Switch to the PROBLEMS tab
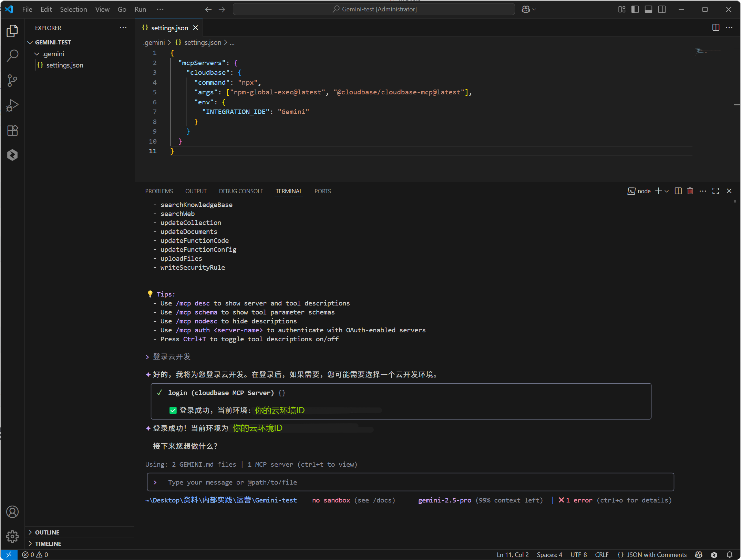741x560 pixels. click(159, 191)
